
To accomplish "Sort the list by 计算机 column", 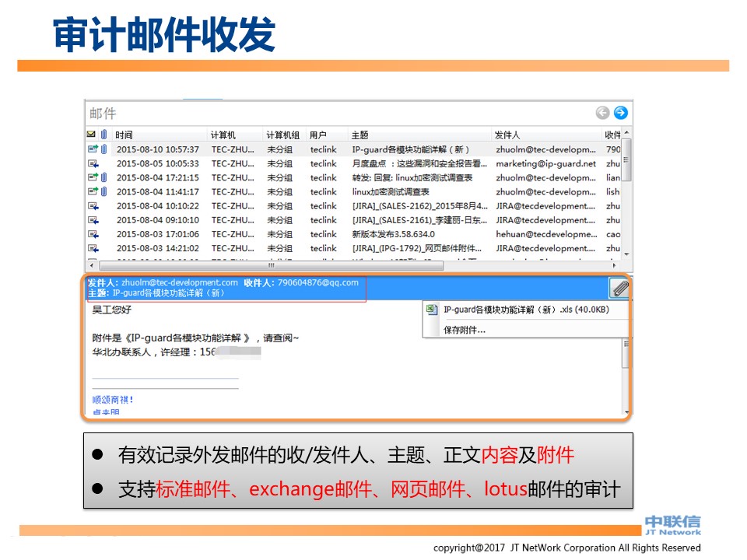I will click(x=235, y=135).
